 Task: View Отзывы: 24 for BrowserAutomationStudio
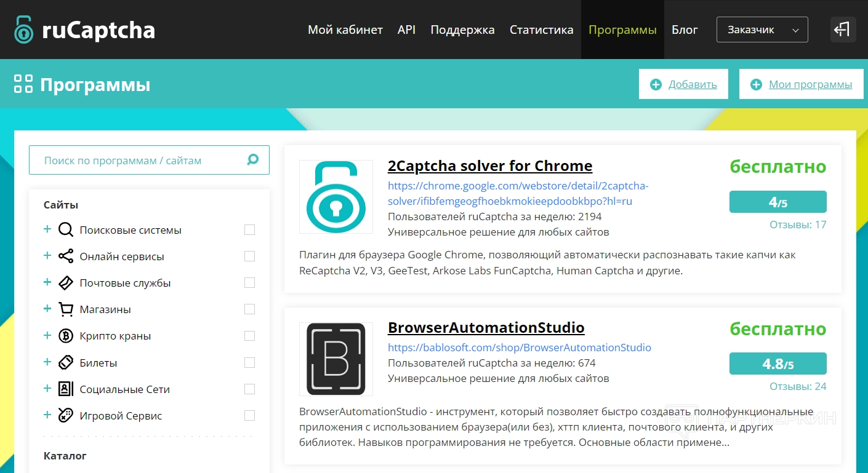click(x=798, y=386)
